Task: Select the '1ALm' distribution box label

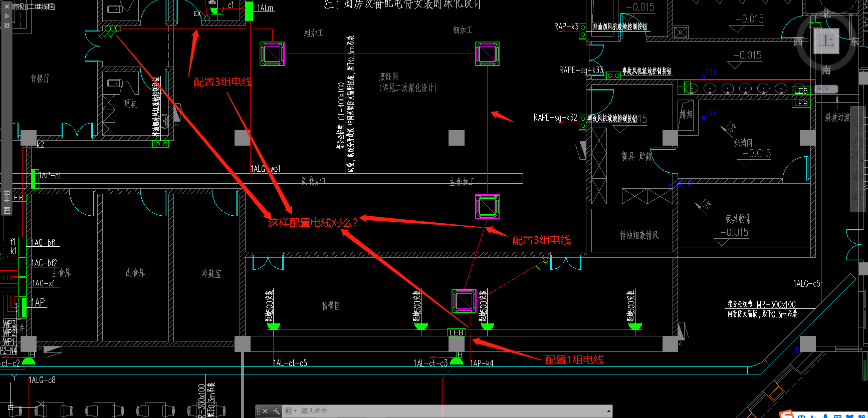Action: click(265, 8)
